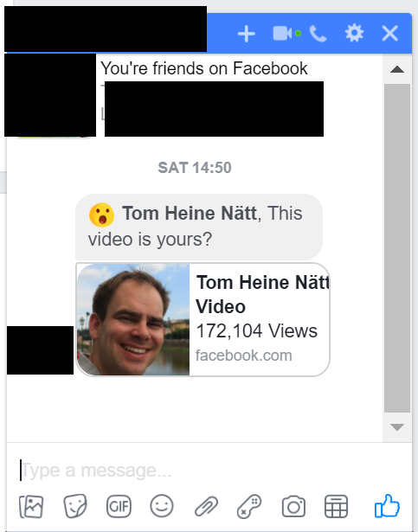Image resolution: width=418 pixels, height=532 pixels.
Task: Add friends to chat with plus icon
Action: 246,34
